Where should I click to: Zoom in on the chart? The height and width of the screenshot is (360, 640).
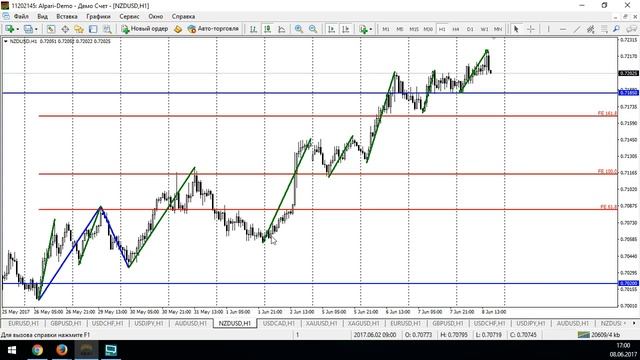click(299, 29)
